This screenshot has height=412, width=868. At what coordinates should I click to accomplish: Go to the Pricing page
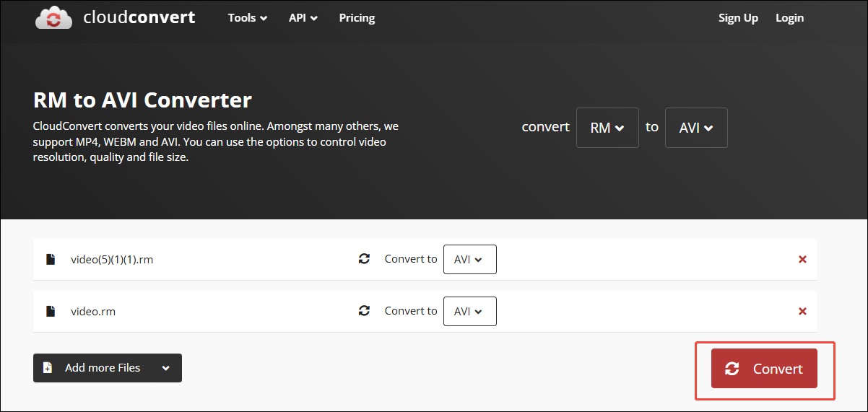357,18
